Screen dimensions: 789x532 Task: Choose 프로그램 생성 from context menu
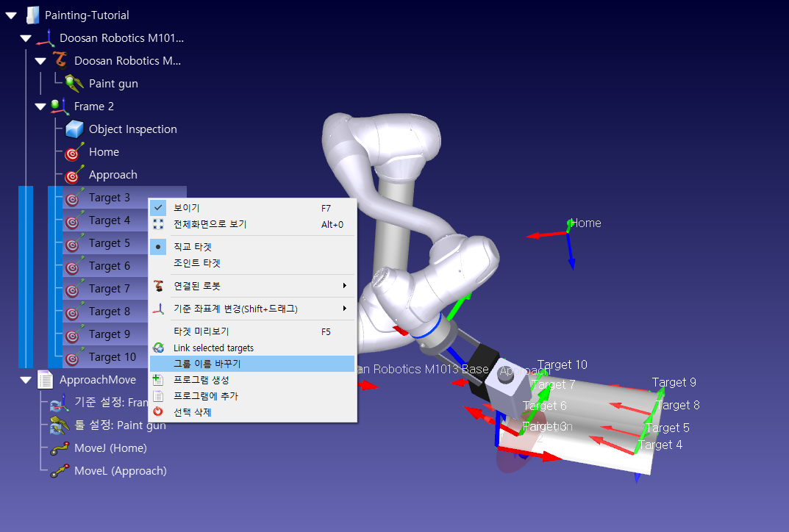tap(201, 380)
